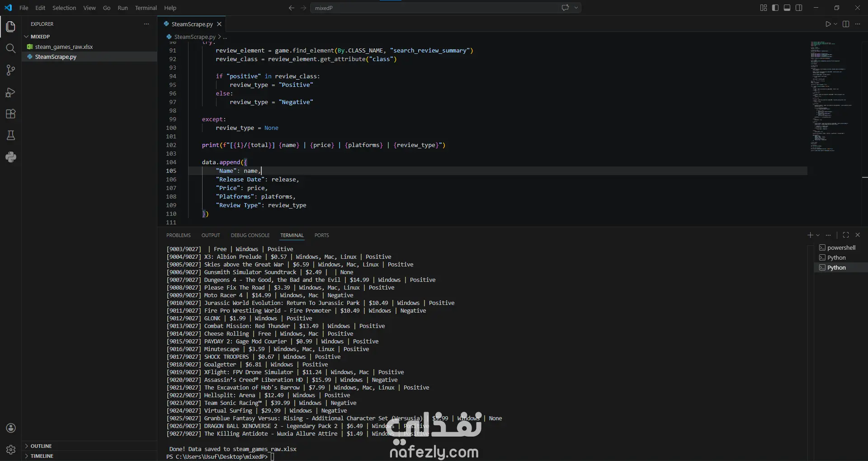
Task: Open the Go menu
Action: point(107,8)
